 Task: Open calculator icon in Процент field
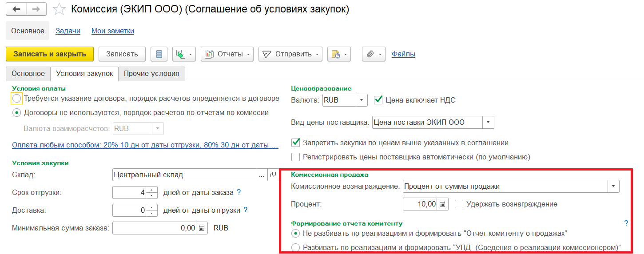click(x=442, y=204)
